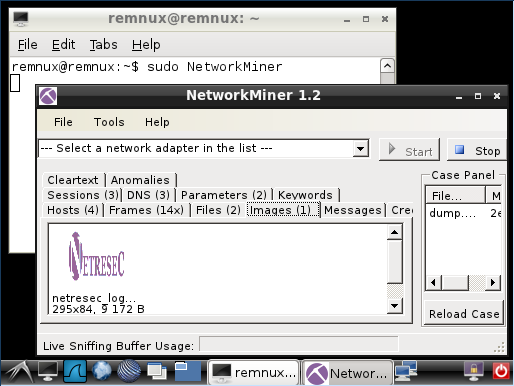Click the Case Panel scroll left arrow
This screenshot has width=514, height=386.
434,283
